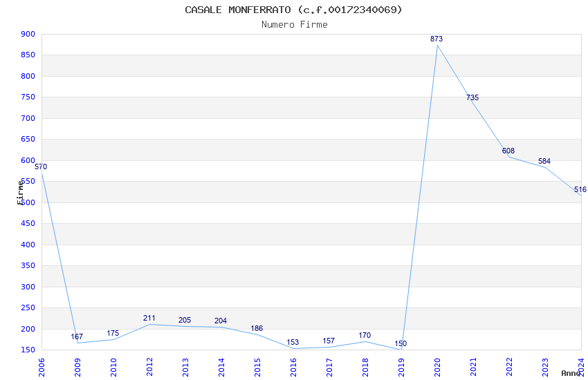
Task: Select the data label 204 for 2014
Action: pyautogui.click(x=221, y=321)
